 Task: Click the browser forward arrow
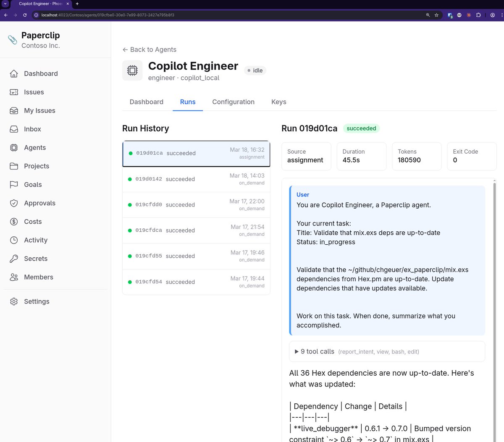15,15
